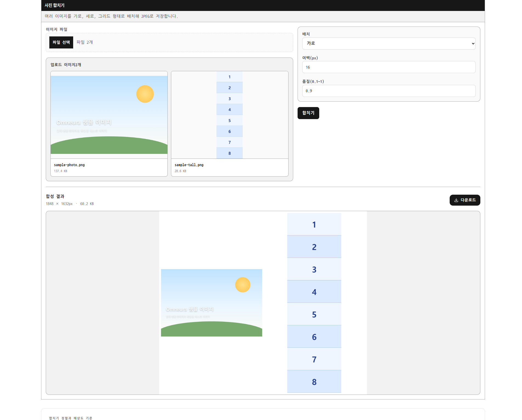Focus the 여백(px) input field
The width and height of the screenshot is (522, 420).
click(389, 67)
